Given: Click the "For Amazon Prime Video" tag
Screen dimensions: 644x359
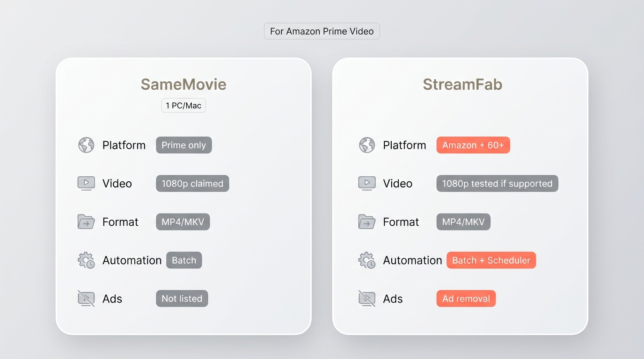Looking at the screenshot, I should coord(322,31).
